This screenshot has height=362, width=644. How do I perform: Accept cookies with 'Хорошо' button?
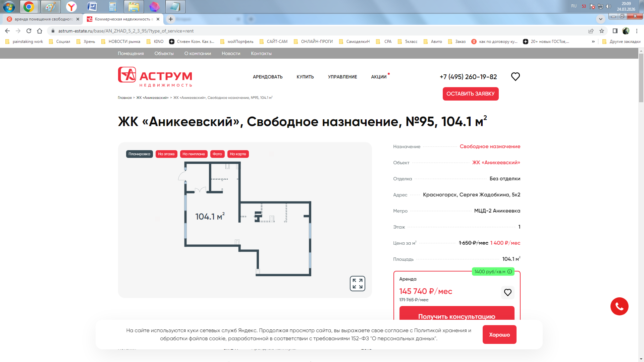(x=499, y=335)
